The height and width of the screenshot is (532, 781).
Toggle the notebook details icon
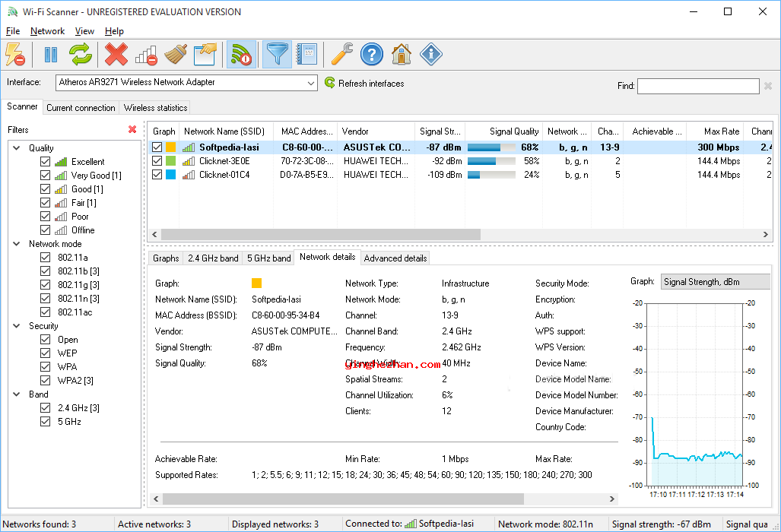[306, 54]
